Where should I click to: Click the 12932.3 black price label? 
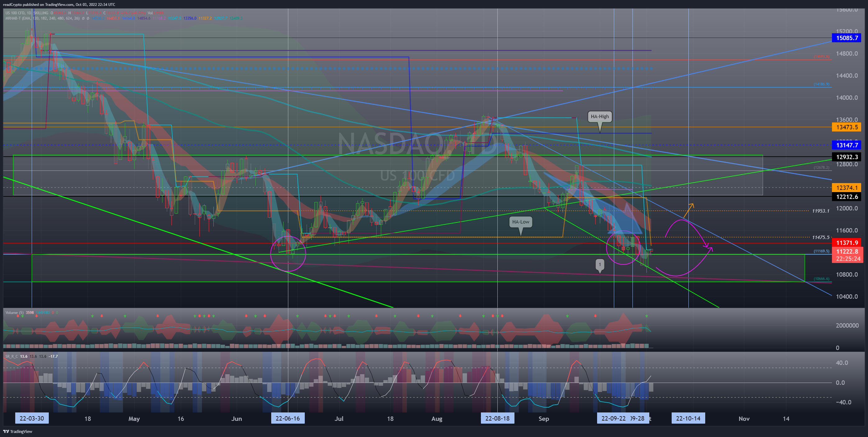coord(847,157)
